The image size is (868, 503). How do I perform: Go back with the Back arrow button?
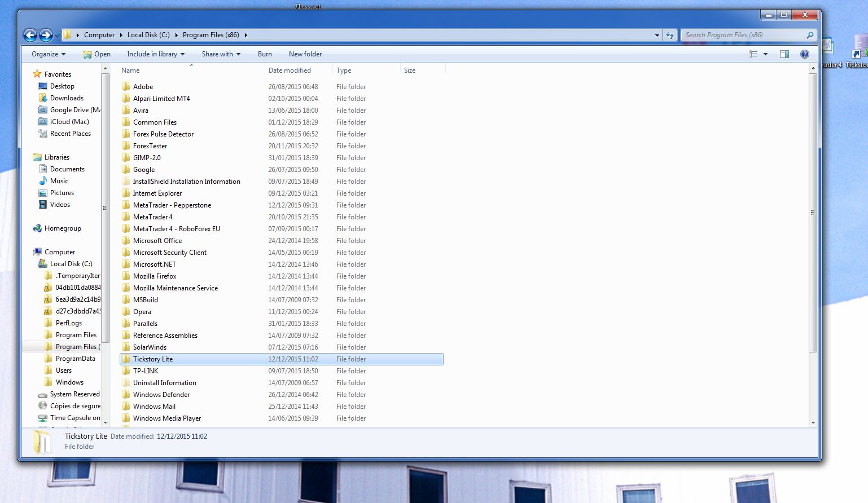pyautogui.click(x=30, y=35)
